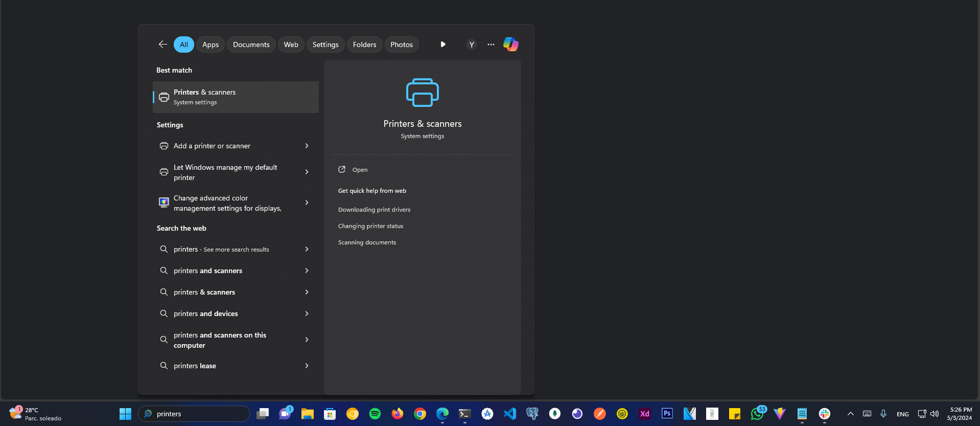Select 'printers and devices' web suggestion
This screenshot has height=426, width=980.
point(236,313)
